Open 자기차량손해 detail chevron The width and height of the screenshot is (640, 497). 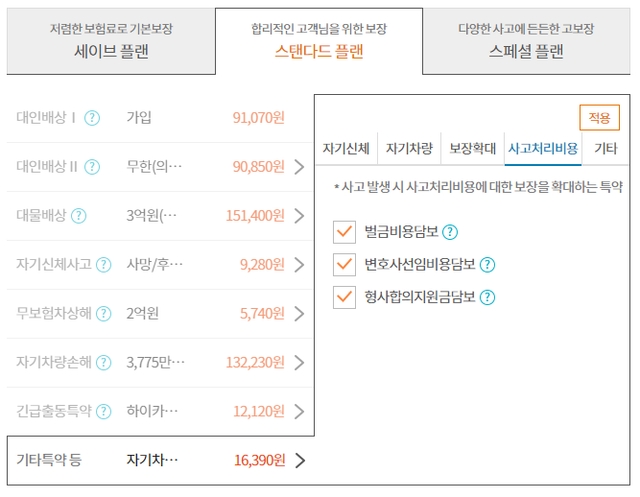[x=299, y=363]
